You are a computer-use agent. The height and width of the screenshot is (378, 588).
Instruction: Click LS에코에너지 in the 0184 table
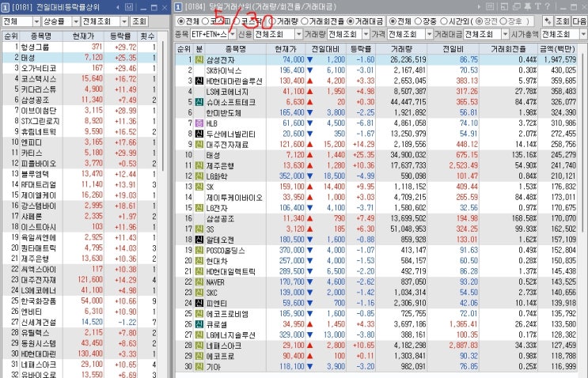[x=227, y=92]
